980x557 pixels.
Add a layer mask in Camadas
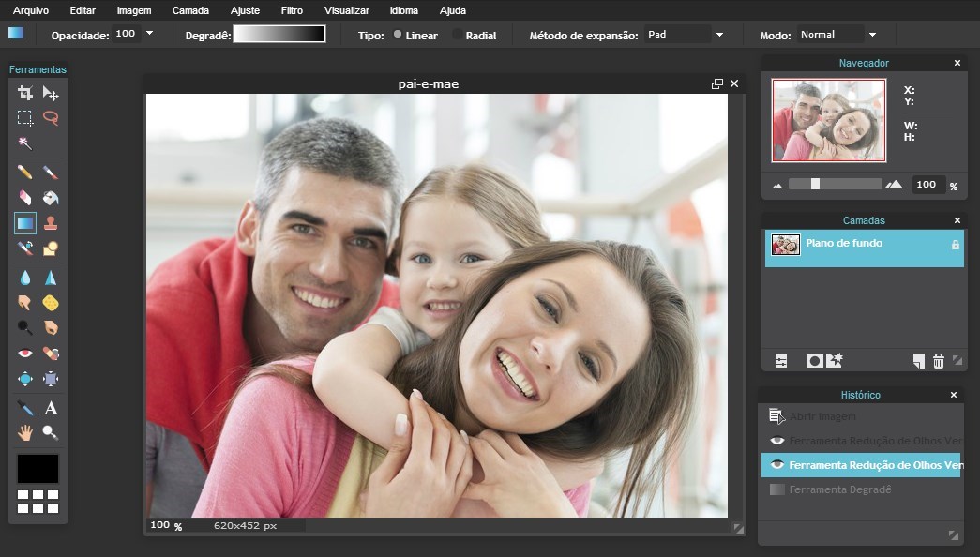pos(814,361)
